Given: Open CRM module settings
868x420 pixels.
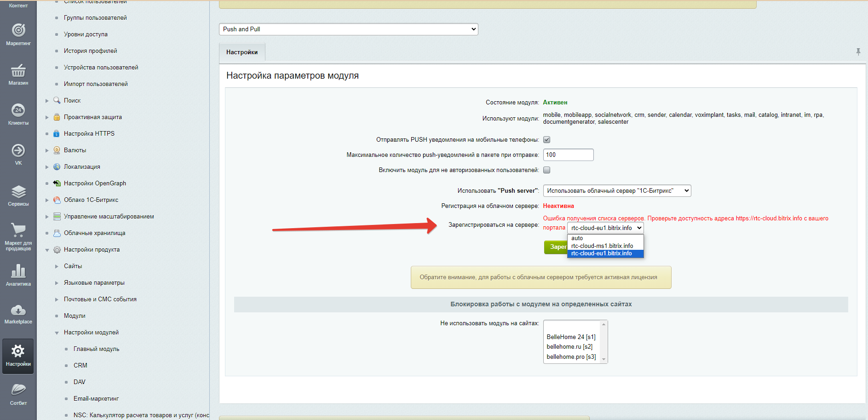Looking at the screenshot, I should (x=80, y=365).
